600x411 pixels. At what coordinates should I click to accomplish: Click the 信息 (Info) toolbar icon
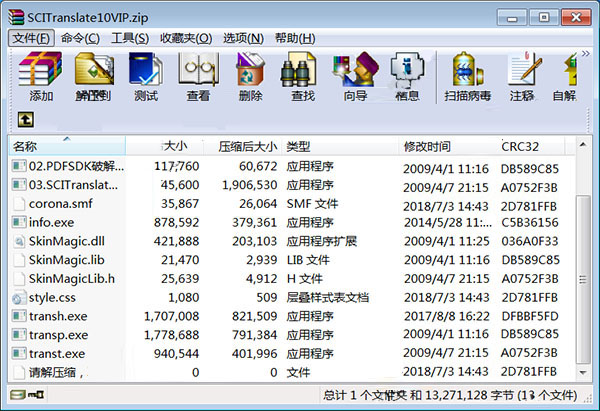tap(407, 69)
